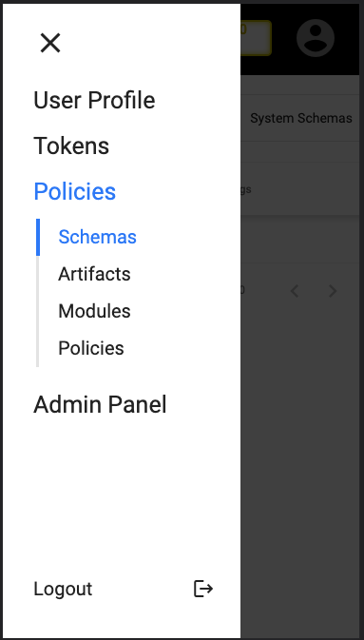
Task: Click the dimmed backdrop to dismiss the menu
Action: click(x=302, y=470)
